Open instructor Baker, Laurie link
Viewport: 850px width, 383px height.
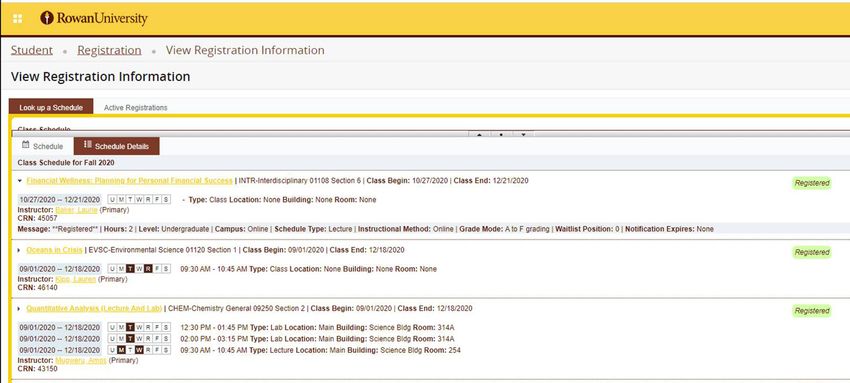(x=76, y=210)
